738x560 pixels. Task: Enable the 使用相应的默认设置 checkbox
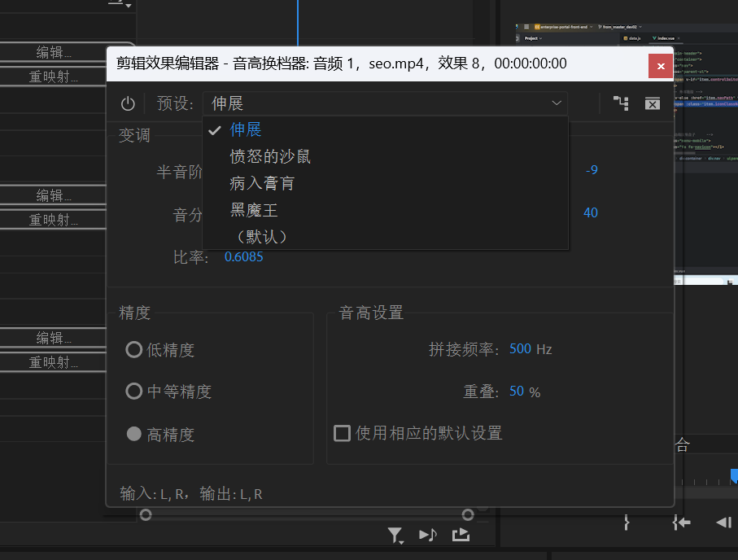[343, 433]
